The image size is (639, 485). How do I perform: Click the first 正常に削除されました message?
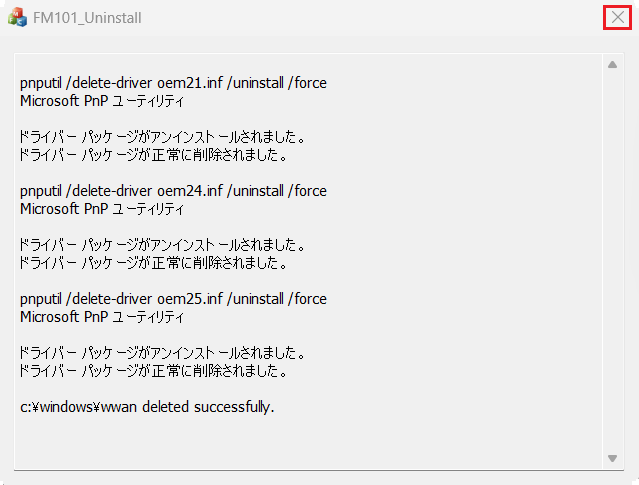tap(153, 155)
